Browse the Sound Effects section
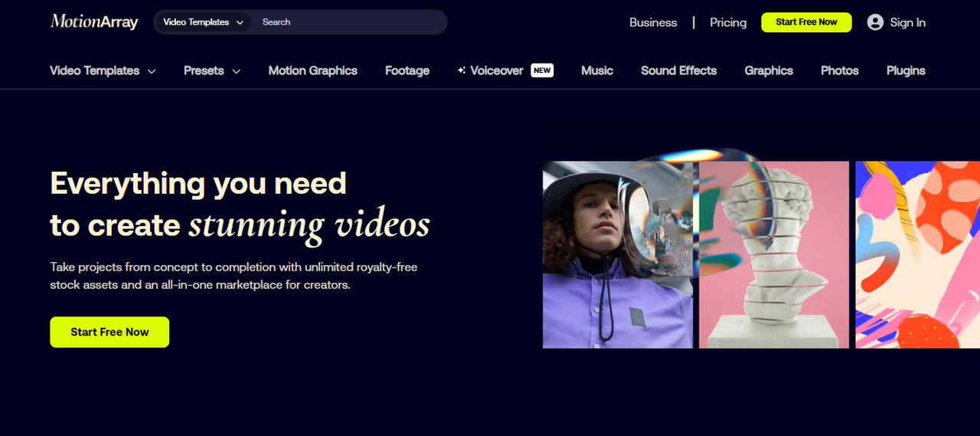The height and width of the screenshot is (436, 980). tap(679, 70)
